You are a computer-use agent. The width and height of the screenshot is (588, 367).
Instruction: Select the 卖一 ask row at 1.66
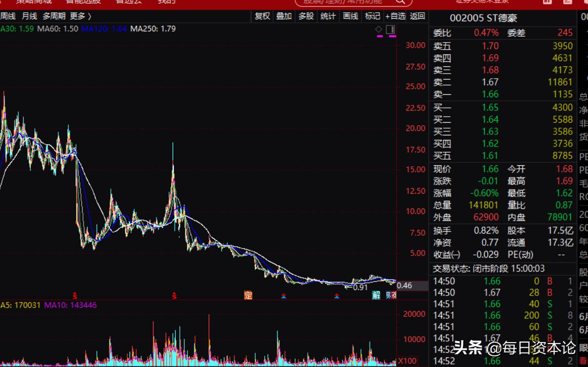point(503,94)
